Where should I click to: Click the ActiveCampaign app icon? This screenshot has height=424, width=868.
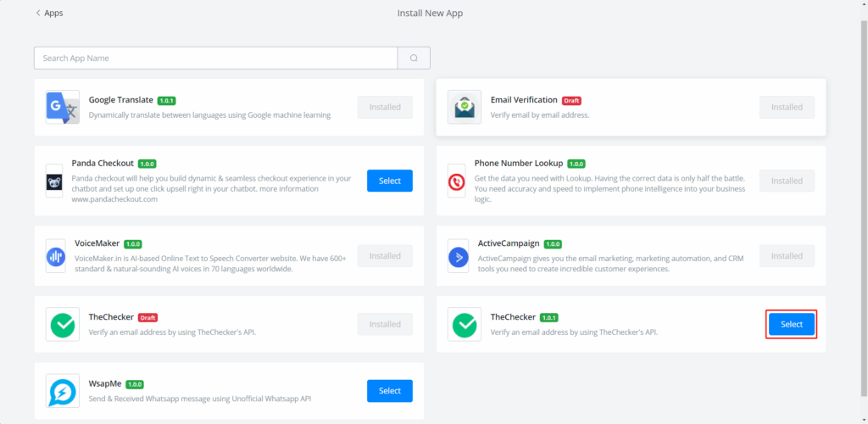(x=459, y=256)
